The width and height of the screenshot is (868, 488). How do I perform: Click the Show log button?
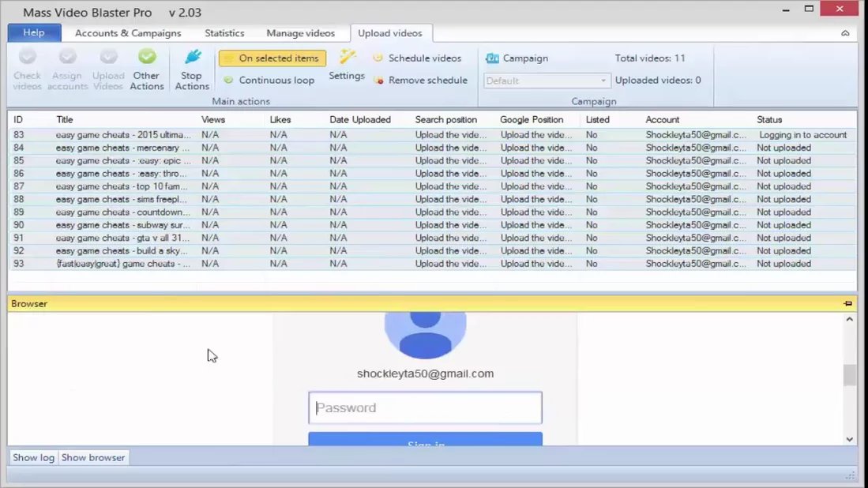tap(33, 457)
